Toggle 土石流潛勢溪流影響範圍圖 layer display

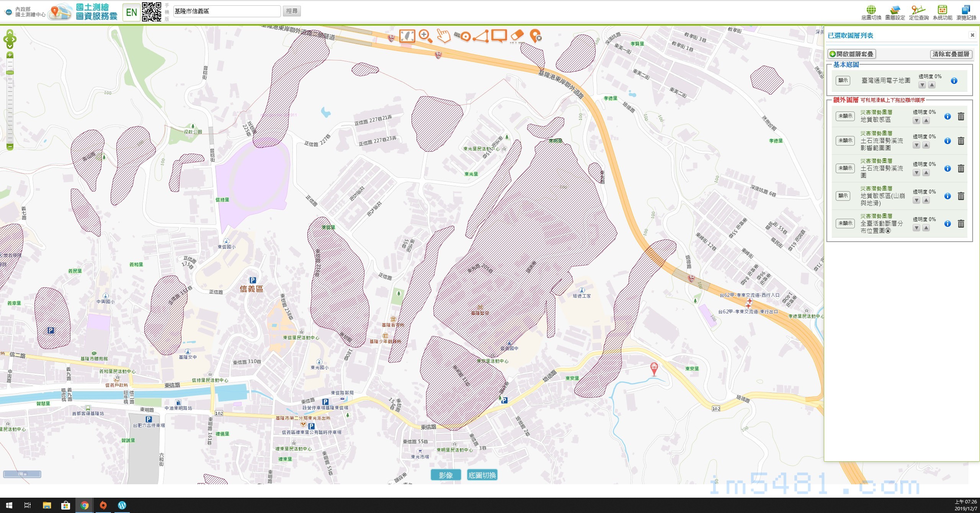[x=845, y=141]
